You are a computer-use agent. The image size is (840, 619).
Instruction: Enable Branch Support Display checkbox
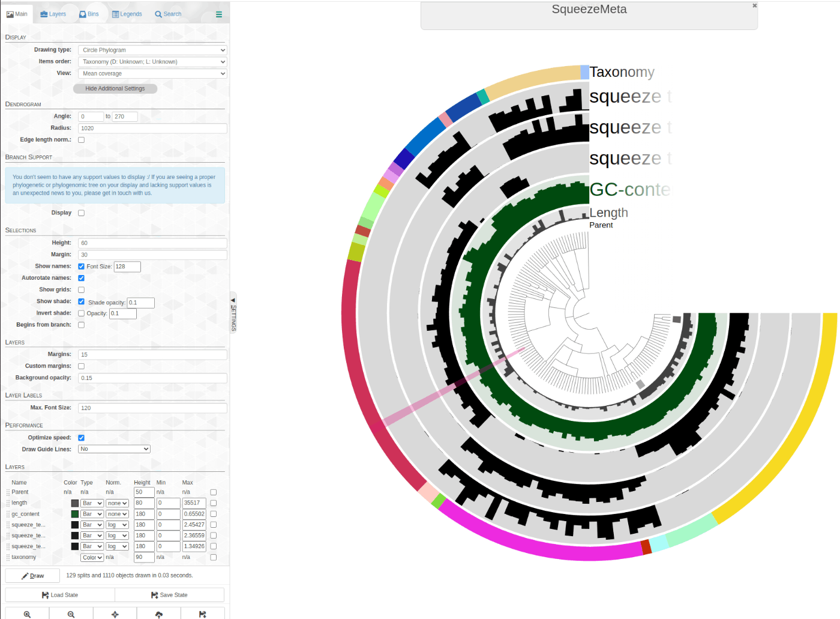click(x=82, y=213)
